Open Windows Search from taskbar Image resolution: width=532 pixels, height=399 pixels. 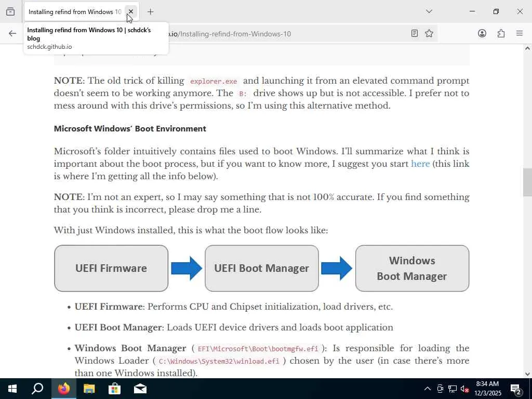coord(37,389)
